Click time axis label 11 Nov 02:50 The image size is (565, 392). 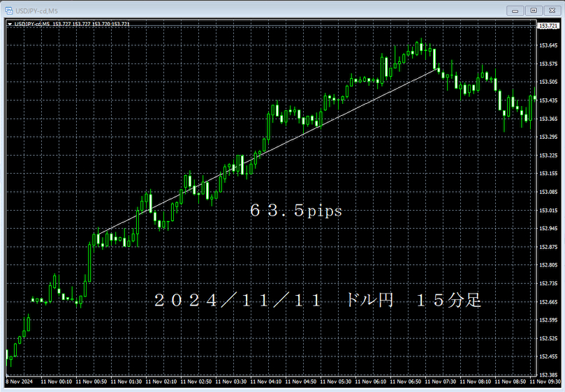tap(196, 382)
